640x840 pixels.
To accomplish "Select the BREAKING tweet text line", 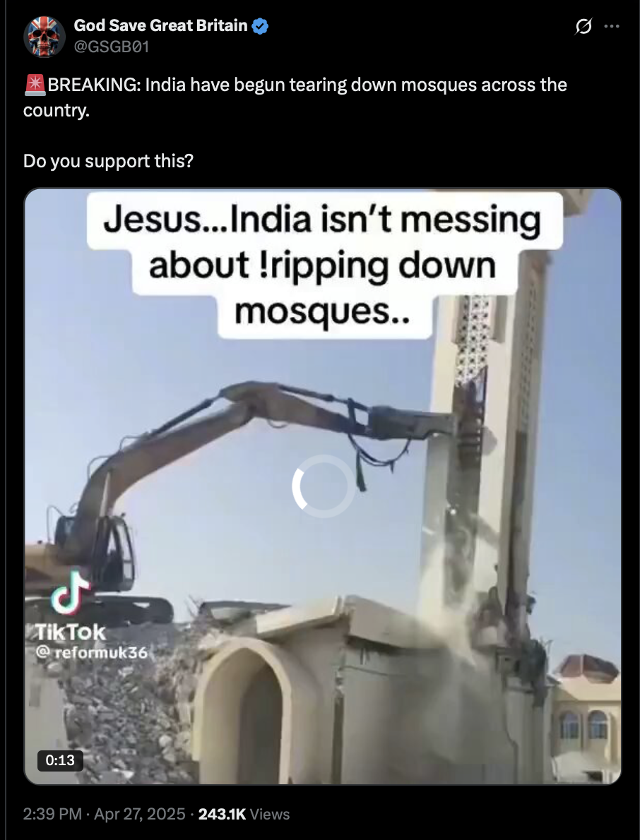I will point(295,97).
